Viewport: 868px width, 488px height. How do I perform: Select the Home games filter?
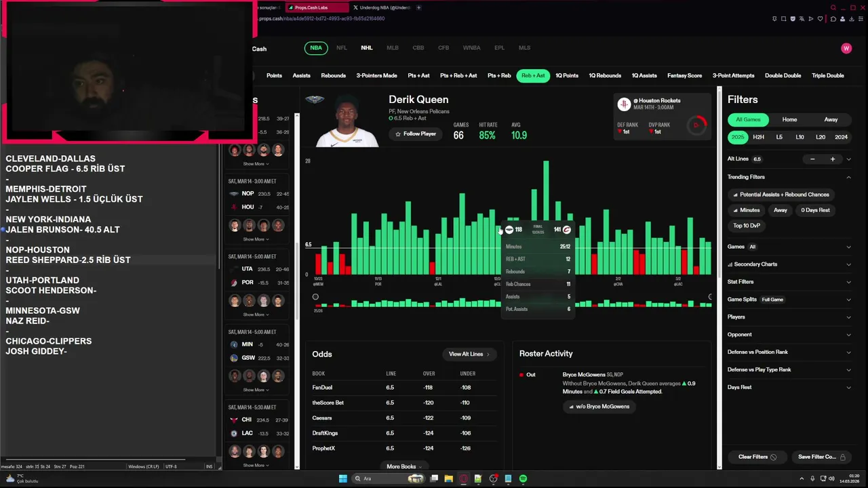(x=789, y=119)
